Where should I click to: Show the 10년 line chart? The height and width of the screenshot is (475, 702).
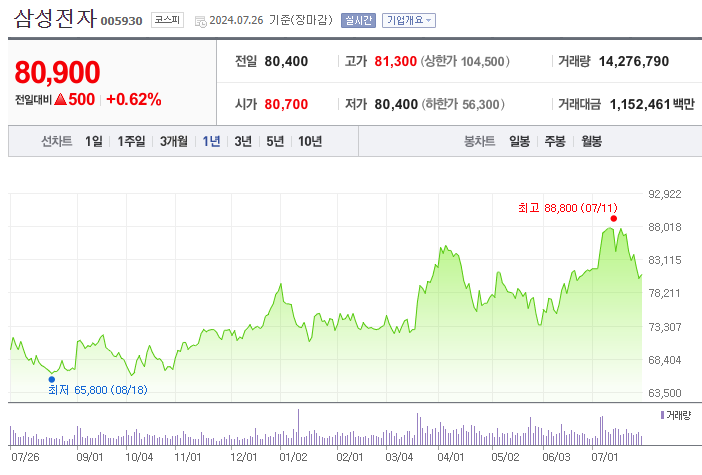310,141
